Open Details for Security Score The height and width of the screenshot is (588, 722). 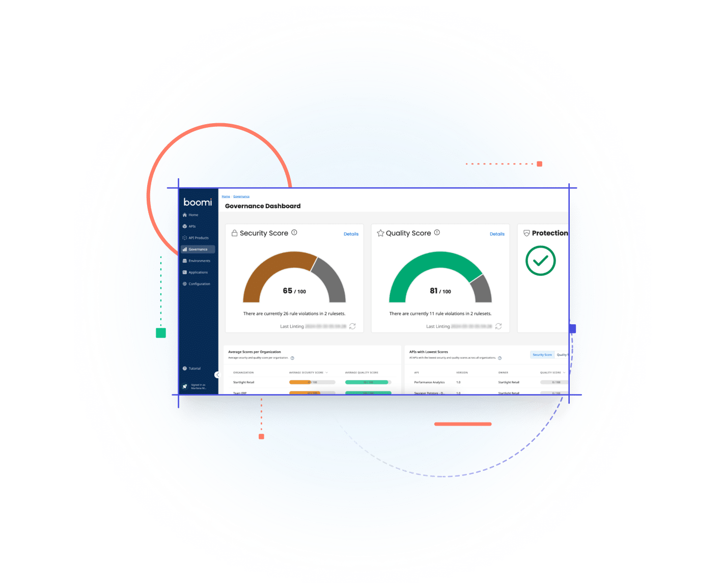click(351, 234)
